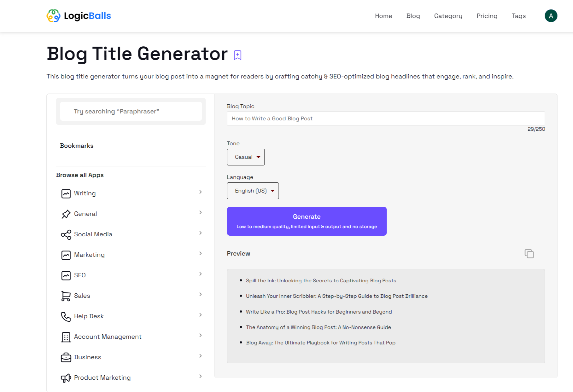This screenshot has width=573, height=392.
Task: Bookmark the Blog Title Generator tool
Action: 237,55
